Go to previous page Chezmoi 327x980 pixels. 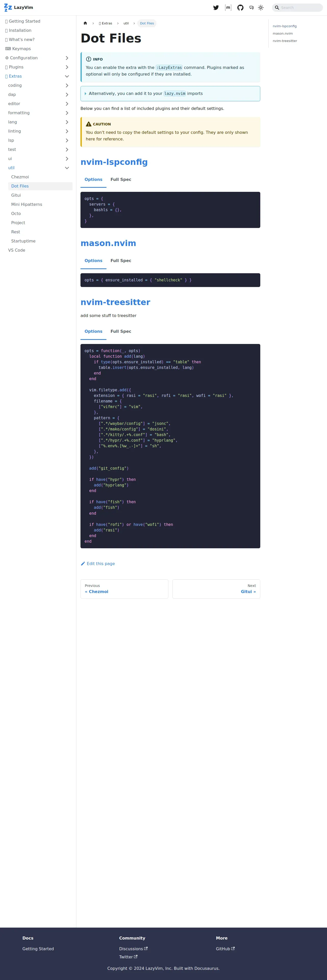124,588
